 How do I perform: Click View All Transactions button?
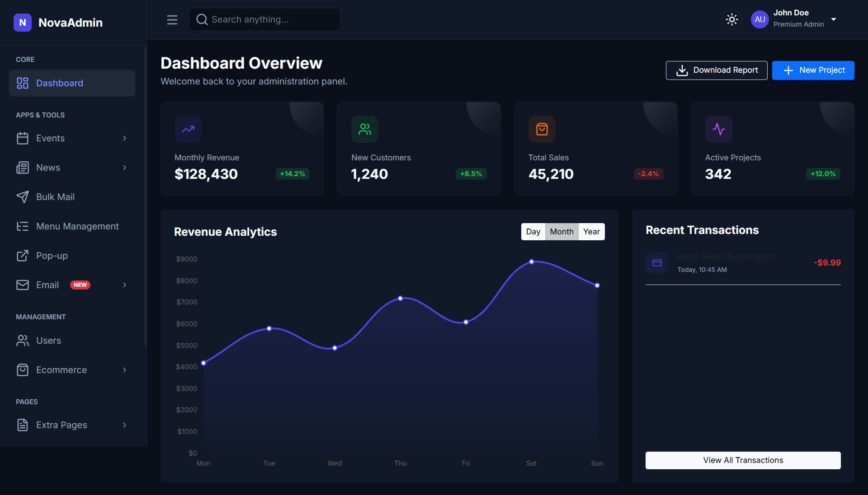743,460
